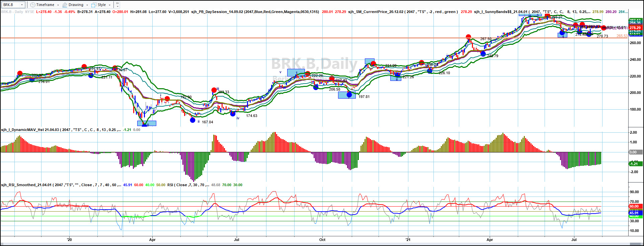Click the V=3,608,251 volume value
This screenshot has width=644, height=246.
click(x=179, y=12)
